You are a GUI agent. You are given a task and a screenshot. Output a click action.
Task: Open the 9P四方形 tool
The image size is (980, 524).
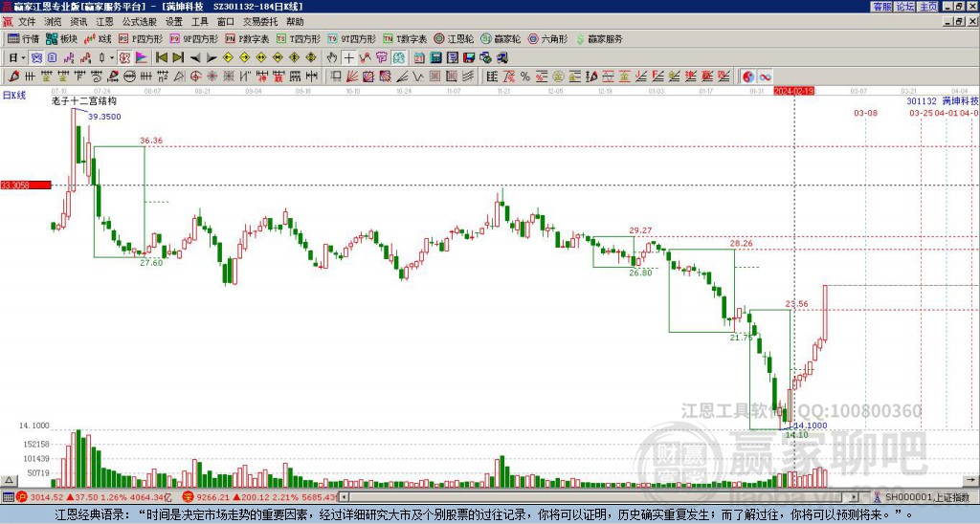pyautogui.click(x=194, y=38)
